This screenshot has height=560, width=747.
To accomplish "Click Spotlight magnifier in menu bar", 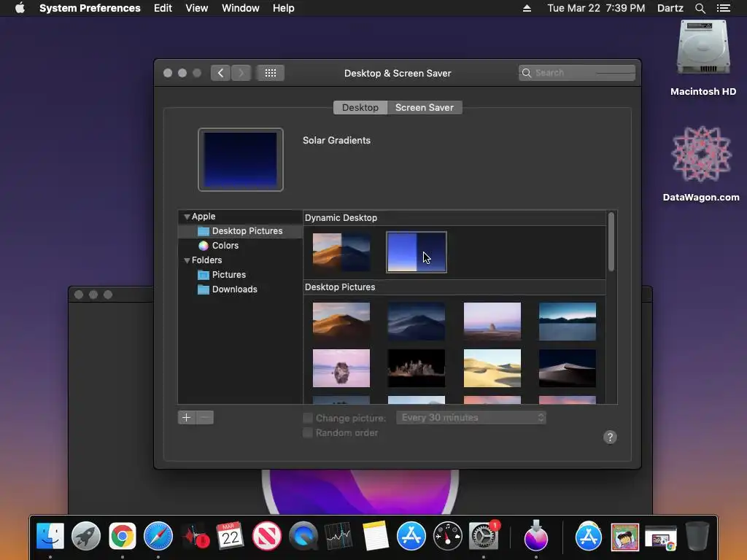I will click(x=700, y=8).
